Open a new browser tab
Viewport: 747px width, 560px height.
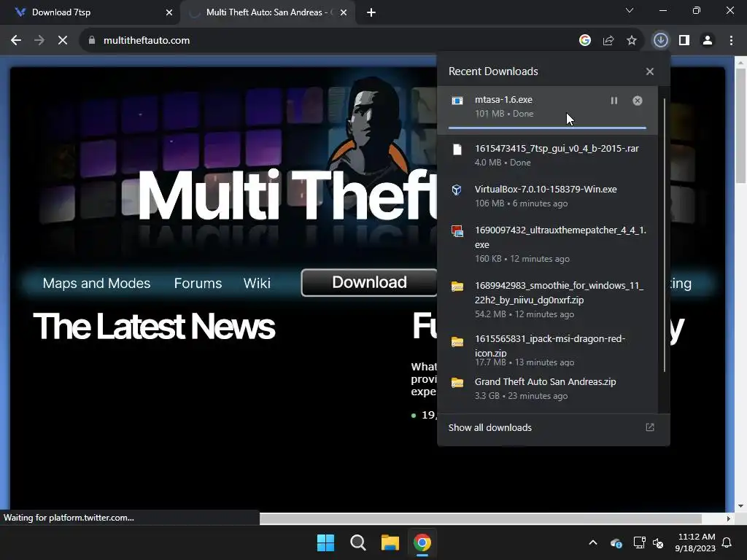click(x=371, y=13)
